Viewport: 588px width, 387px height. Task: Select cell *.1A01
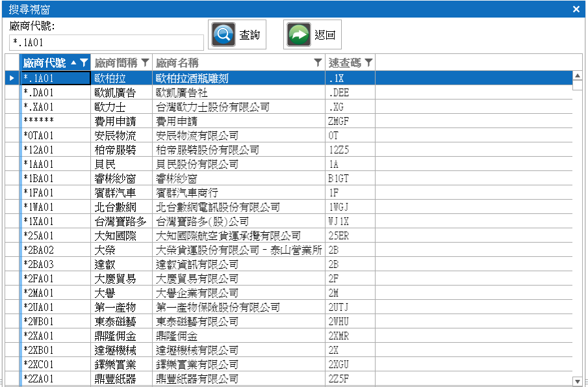click(55, 78)
